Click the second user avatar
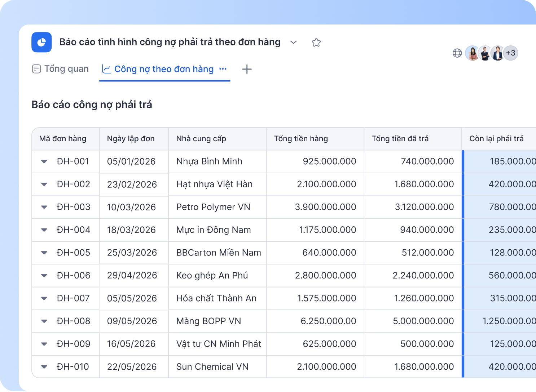Viewport: 536px width, 392px height. coord(485,53)
